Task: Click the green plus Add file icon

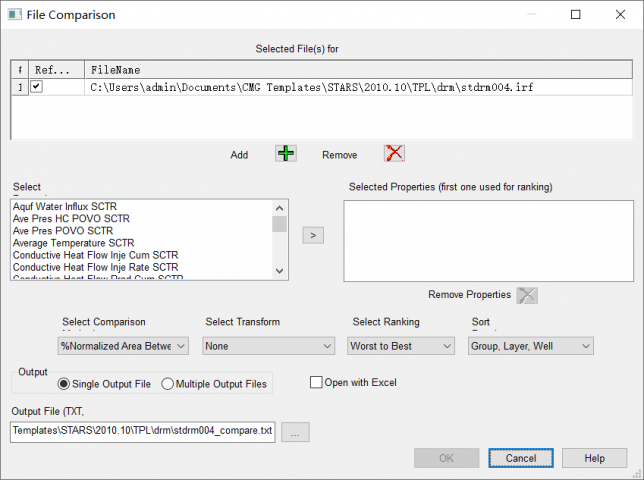Action: point(286,154)
